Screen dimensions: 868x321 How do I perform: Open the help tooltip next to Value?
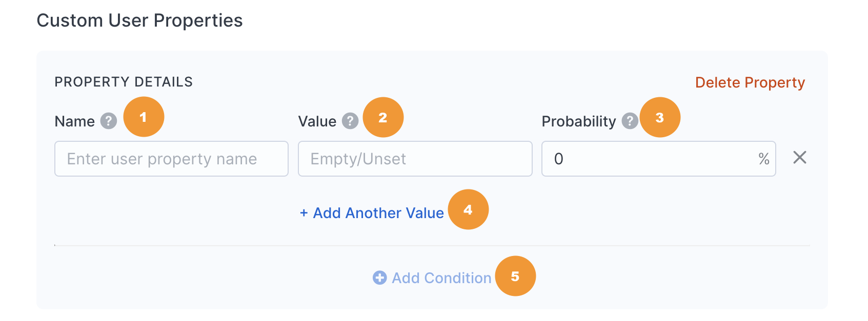click(350, 121)
